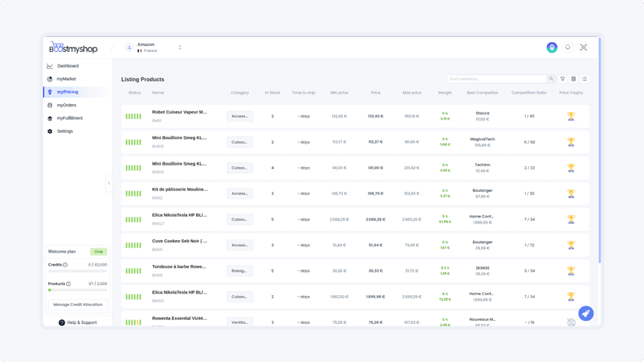
Task: Click trophy icon for Robot Cuiseur row
Action: click(571, 117)
